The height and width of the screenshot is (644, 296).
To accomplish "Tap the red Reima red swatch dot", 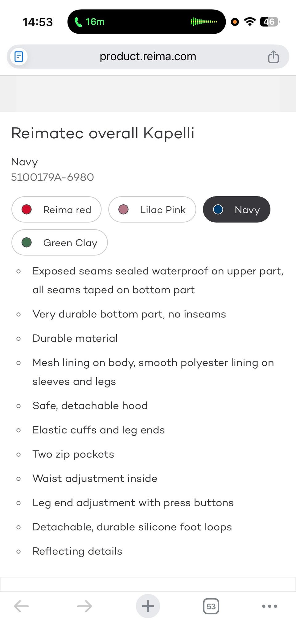I will [x=27, y=210].
